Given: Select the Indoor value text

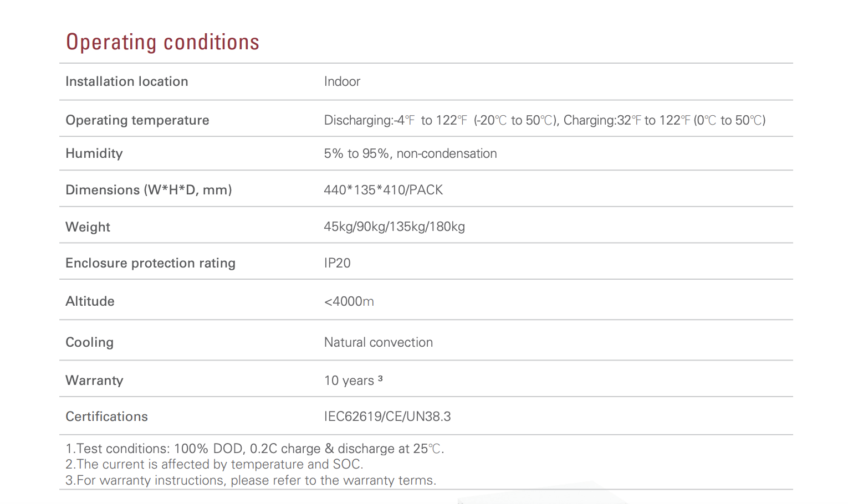Looking at the screenshot, I should tap(342, 81).
